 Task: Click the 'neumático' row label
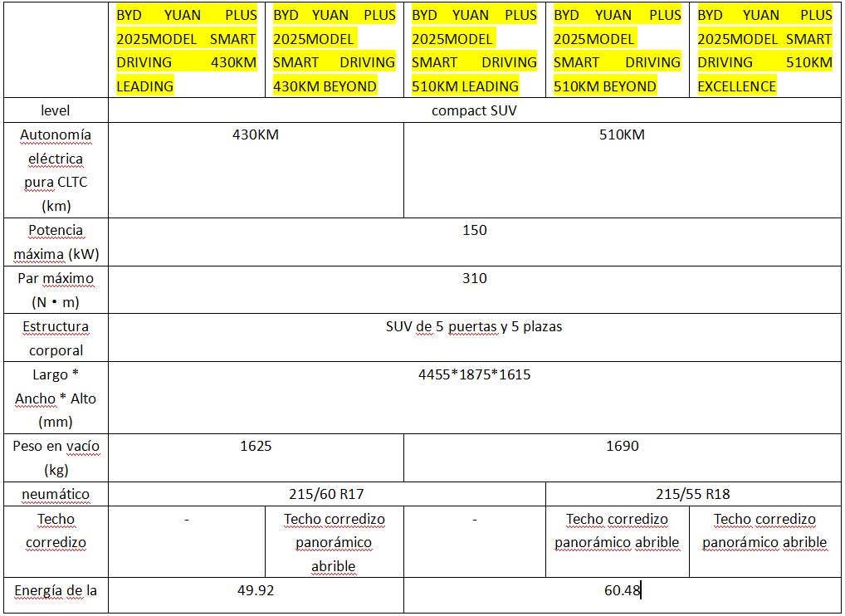(x=56, y=494)
